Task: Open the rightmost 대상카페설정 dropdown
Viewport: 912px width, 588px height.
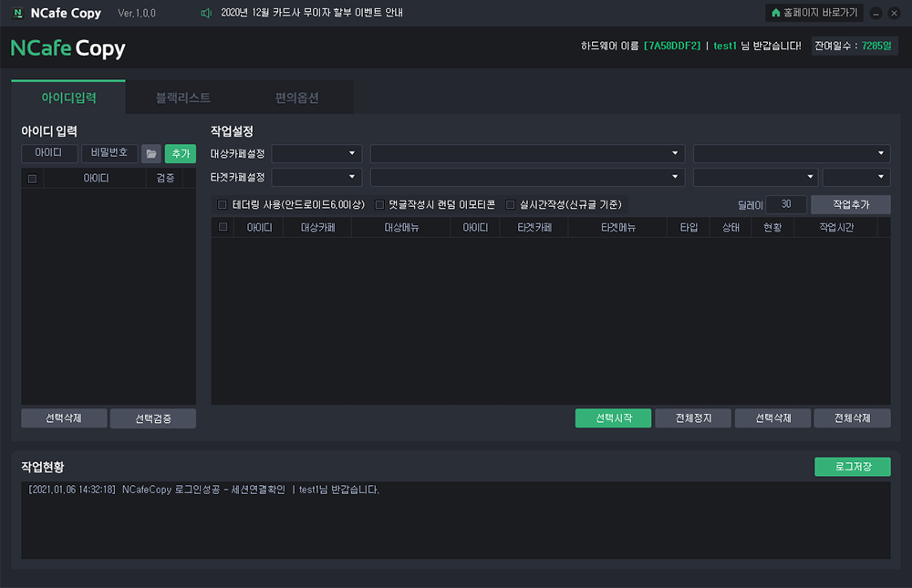Action: (x=792, y=153)
